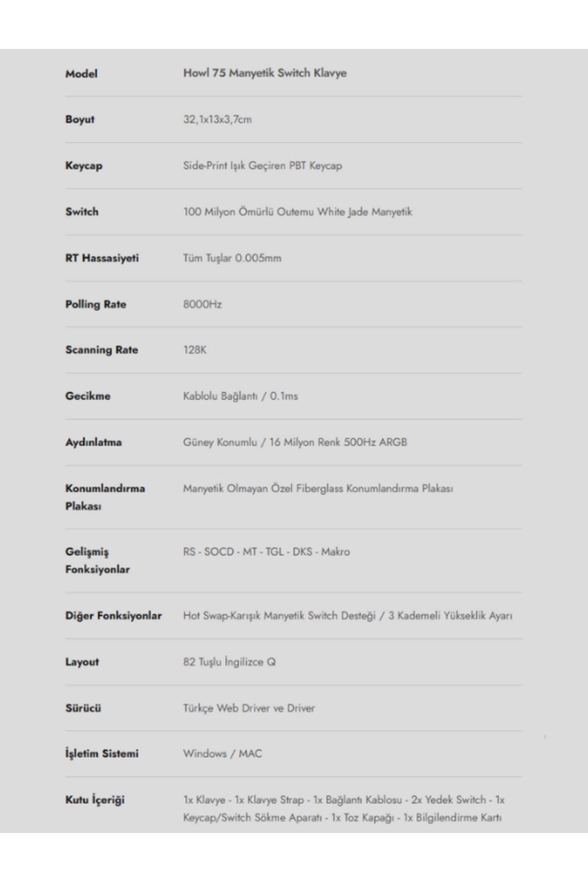
Task: Click the Model row label
Action: [81, 74]
